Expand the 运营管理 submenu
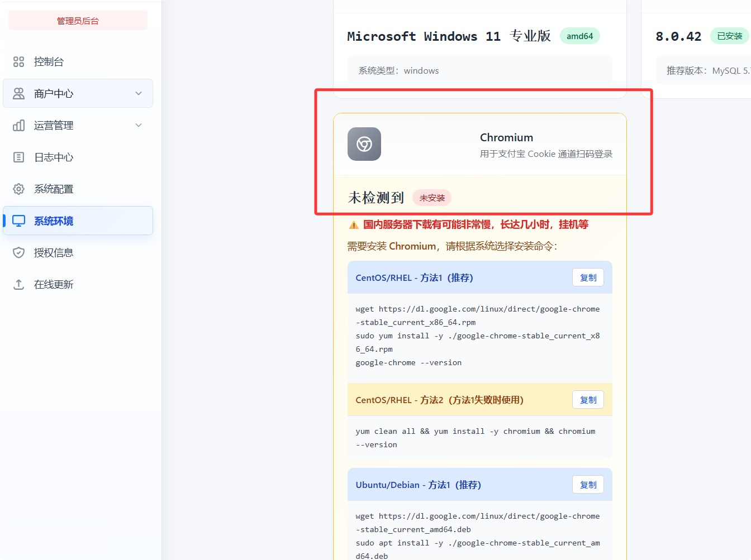This screenshot has height=560, width=751. 138,125
